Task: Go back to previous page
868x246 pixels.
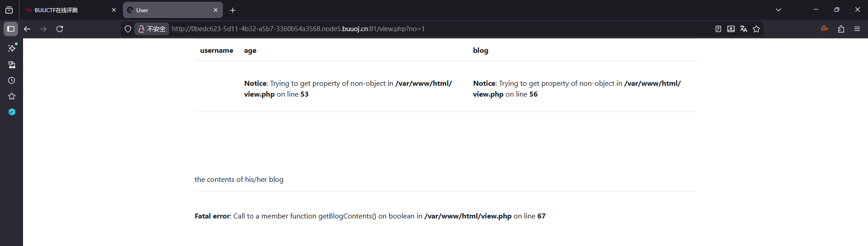Action: pyautogui.click(x=27, y=29)
